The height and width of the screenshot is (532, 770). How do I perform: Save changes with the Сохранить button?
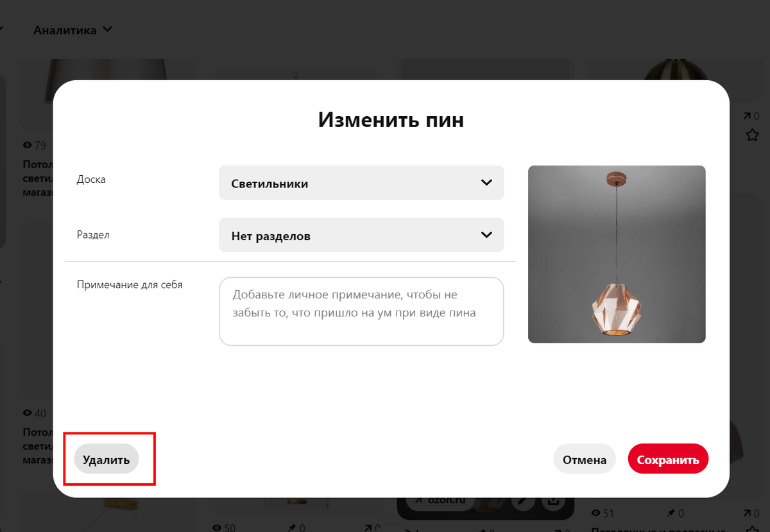point(668,459)
